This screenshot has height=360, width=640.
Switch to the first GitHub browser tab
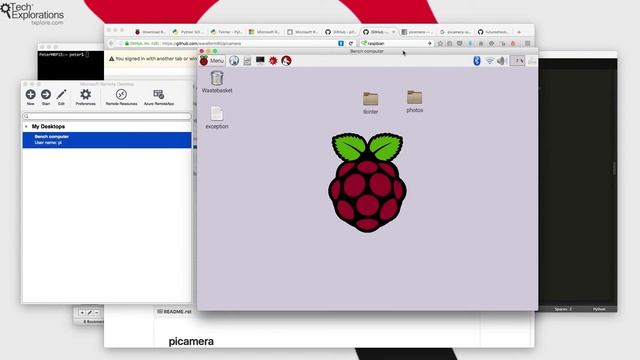click(x=340, y=32)
